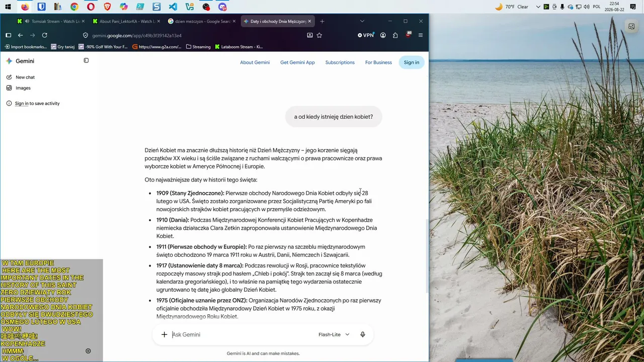Switch to the About Pani_LektorKA tab

[x=126, y=21]
